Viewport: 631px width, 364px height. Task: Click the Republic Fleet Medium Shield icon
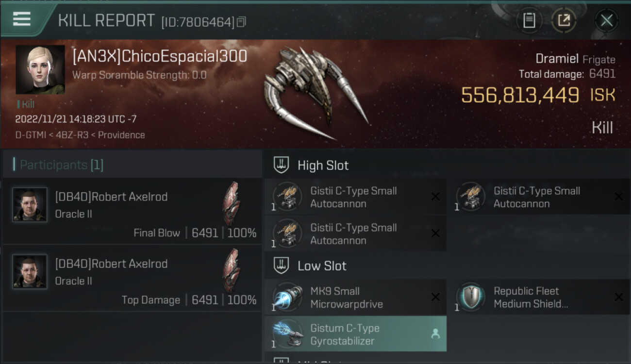(x=471, y=297)
